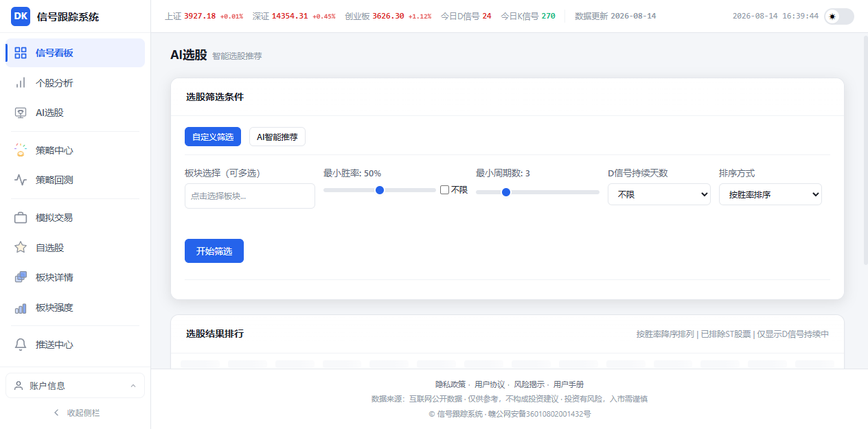The image size is (868, 429).
Task: Click the 开始筛选 button
Action: 214,251
